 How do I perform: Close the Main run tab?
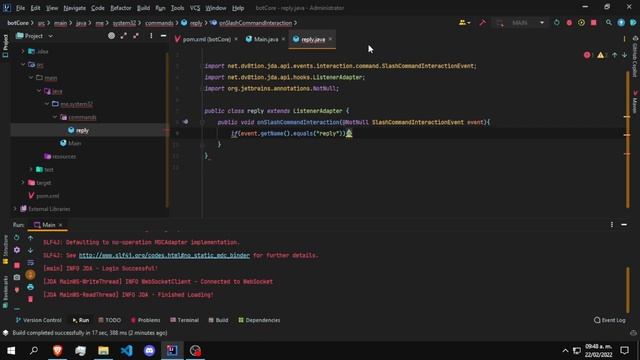pos(60,225)
